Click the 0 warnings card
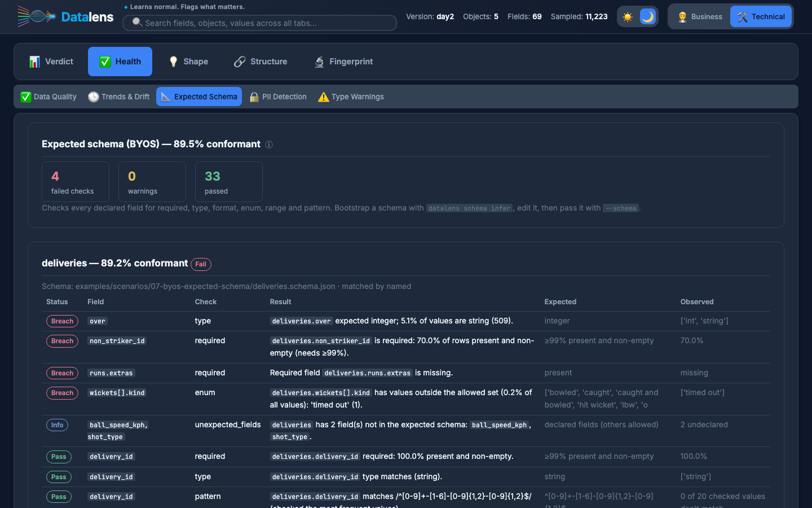The height and width of the screenshot is (508, 812). 152,182
